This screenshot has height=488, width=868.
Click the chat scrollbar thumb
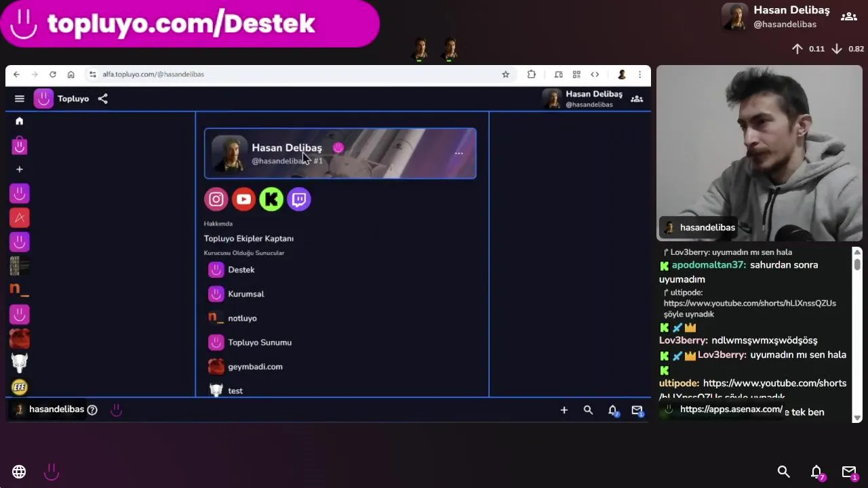tap(857, 264)
